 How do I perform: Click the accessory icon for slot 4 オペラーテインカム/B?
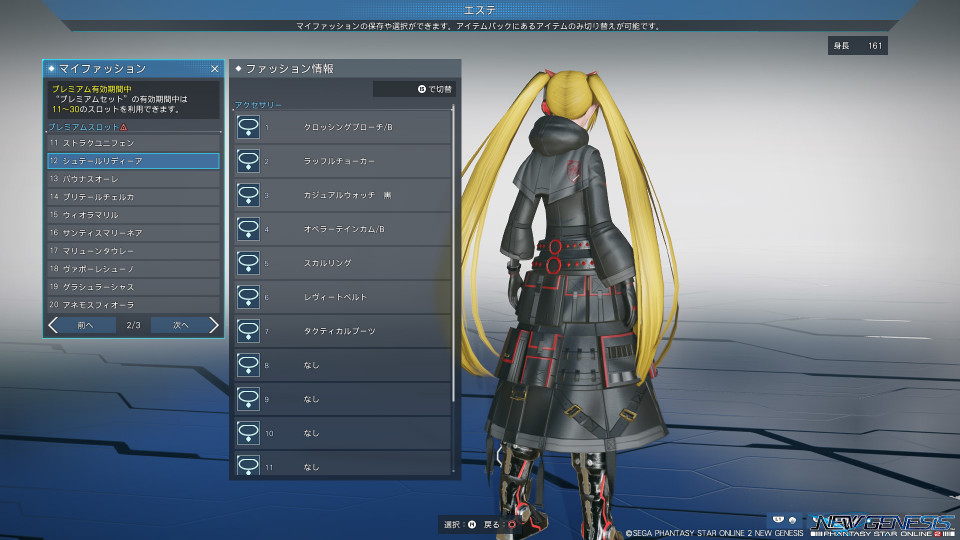point(248,229)
